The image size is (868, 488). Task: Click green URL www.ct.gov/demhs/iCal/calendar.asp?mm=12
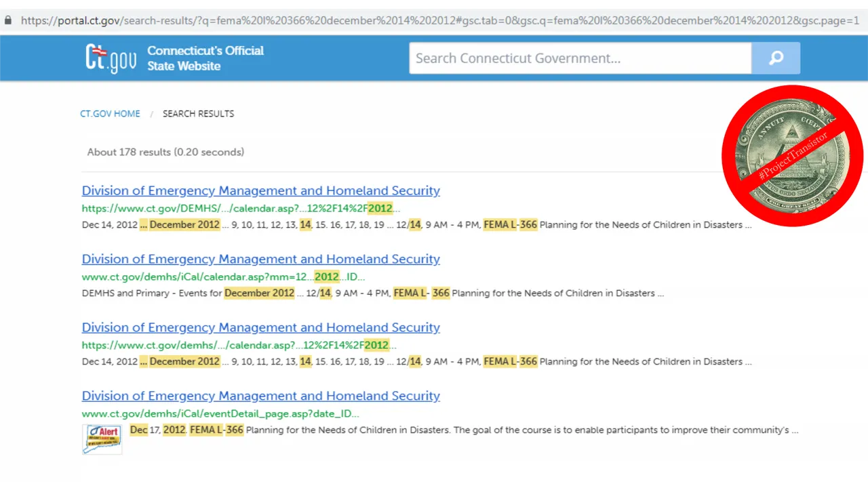pos(224,277)
